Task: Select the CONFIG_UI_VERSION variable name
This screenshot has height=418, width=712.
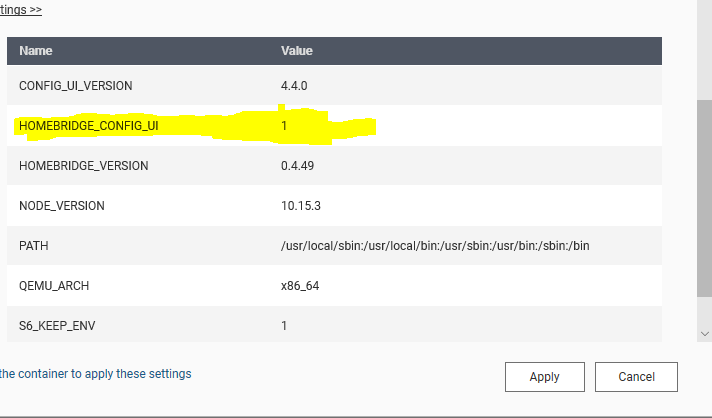Action: 75,86
